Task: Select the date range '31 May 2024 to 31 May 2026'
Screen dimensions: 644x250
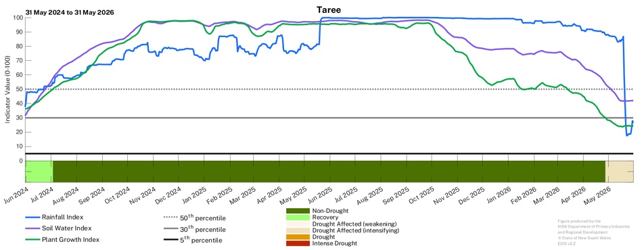Action: [70, 12]
